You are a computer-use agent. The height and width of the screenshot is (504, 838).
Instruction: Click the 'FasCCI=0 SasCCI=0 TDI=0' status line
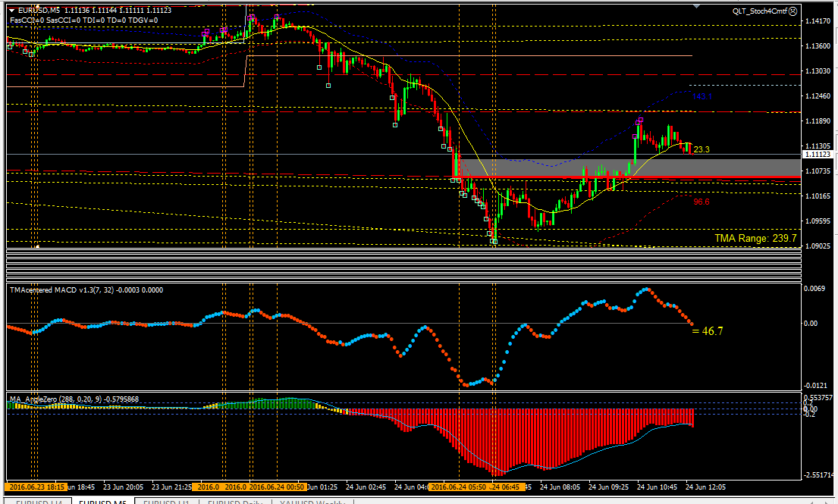(84, 20)
